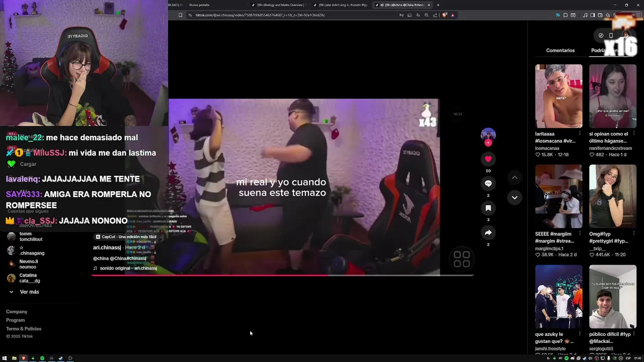Open SEEEE #margiim video thumbnail

558,196
